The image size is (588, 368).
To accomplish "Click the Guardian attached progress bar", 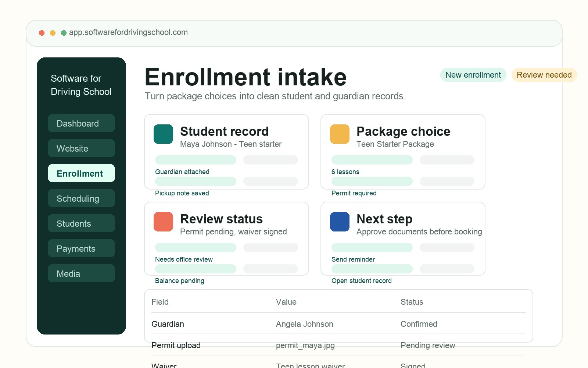I will click(x=196, y=160).
